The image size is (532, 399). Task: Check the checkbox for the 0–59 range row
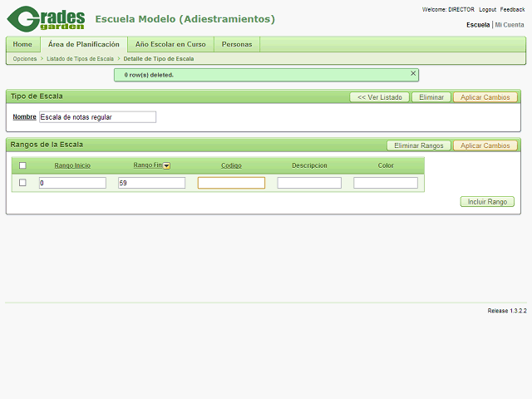[22, 183]
